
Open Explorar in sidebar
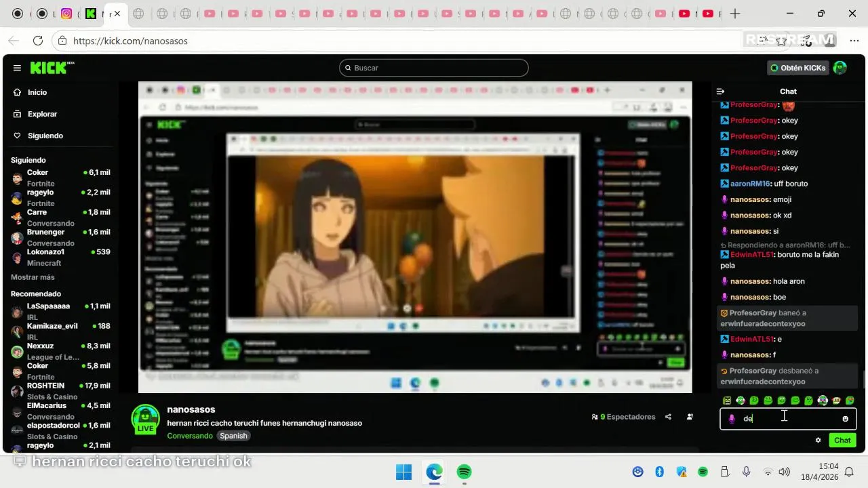coord(36,114)
